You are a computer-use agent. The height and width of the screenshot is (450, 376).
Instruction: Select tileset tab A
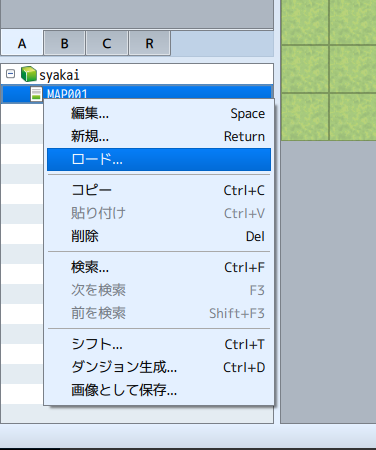[22, 43]
